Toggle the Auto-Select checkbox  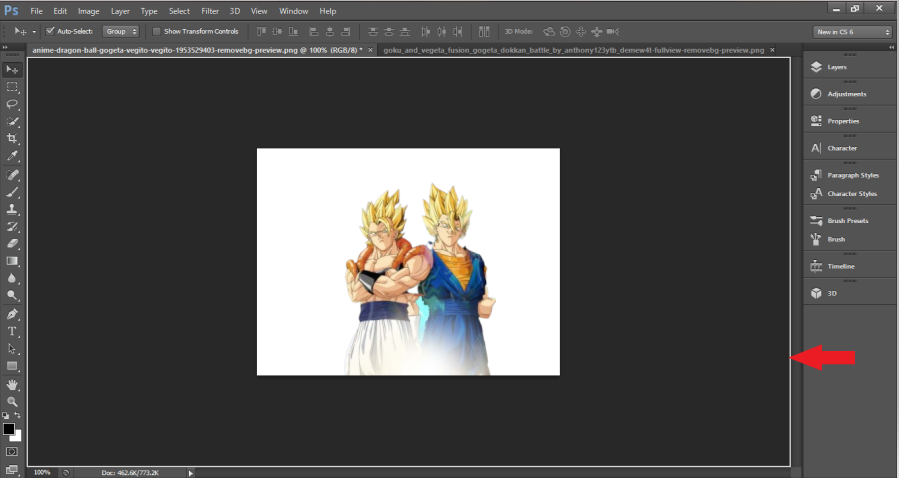[50, 31]
